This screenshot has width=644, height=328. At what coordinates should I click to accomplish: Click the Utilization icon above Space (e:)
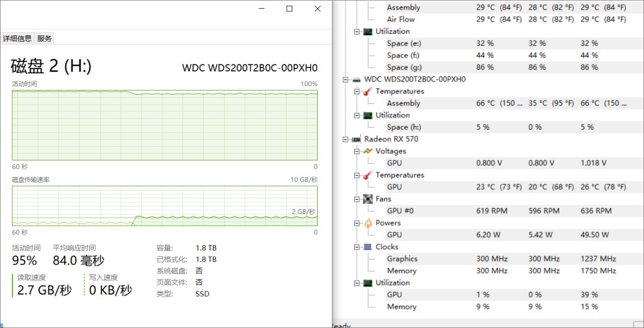(368, 31)
